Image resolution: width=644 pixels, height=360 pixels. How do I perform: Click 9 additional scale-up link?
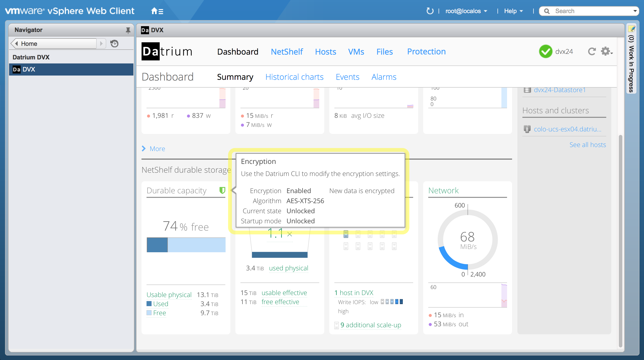tap(371, 325)
